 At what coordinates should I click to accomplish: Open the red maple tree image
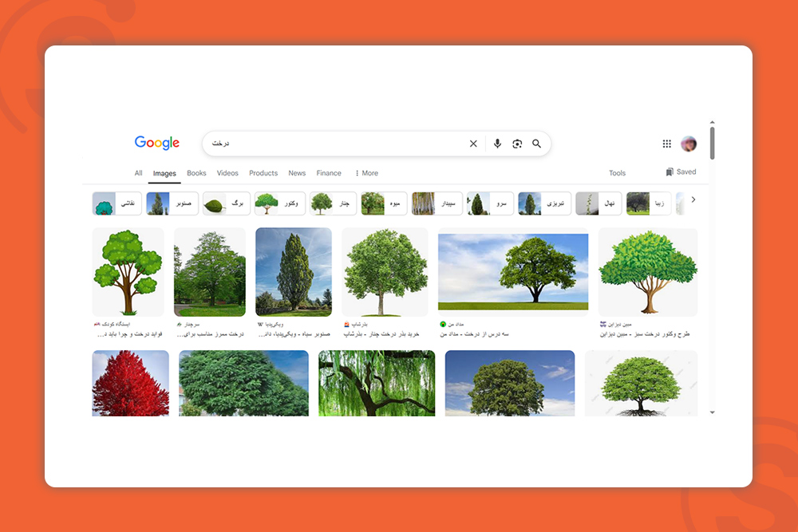point(130,383)
